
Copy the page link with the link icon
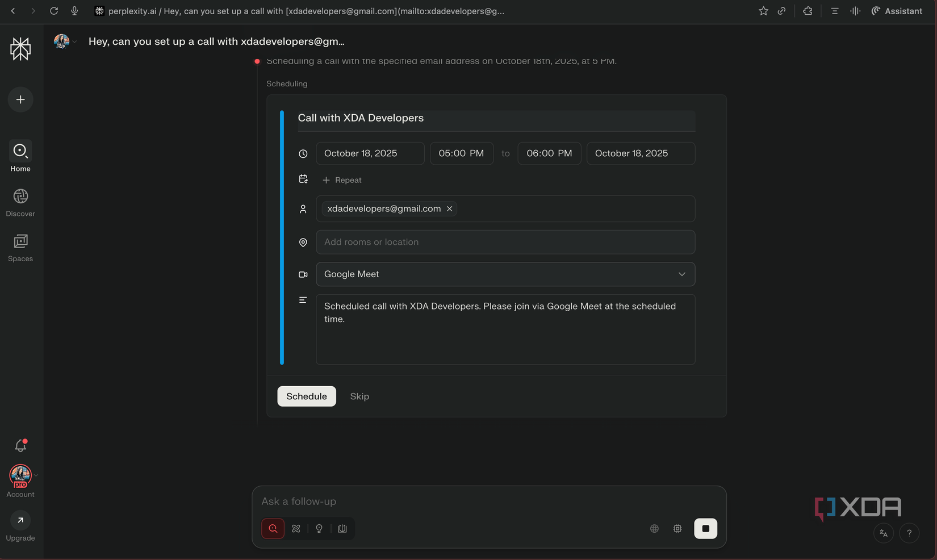point(782,11)
